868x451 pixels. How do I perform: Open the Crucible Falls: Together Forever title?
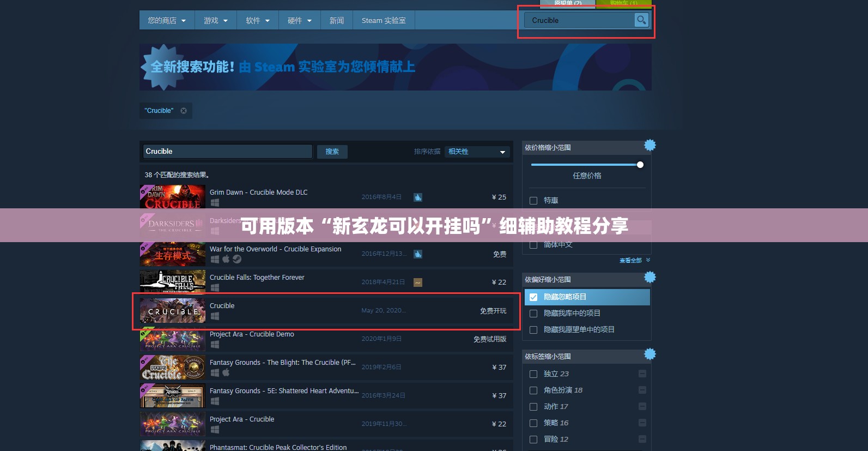(257, 278)
